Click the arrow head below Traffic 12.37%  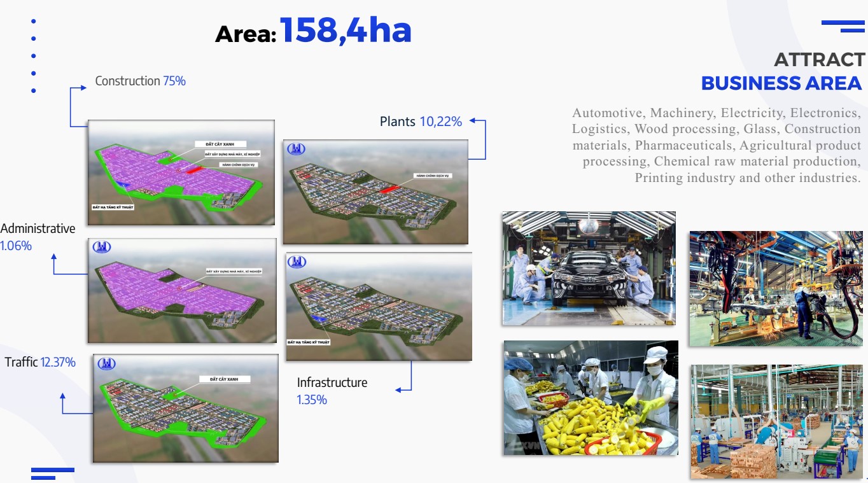tap(62, 396)
